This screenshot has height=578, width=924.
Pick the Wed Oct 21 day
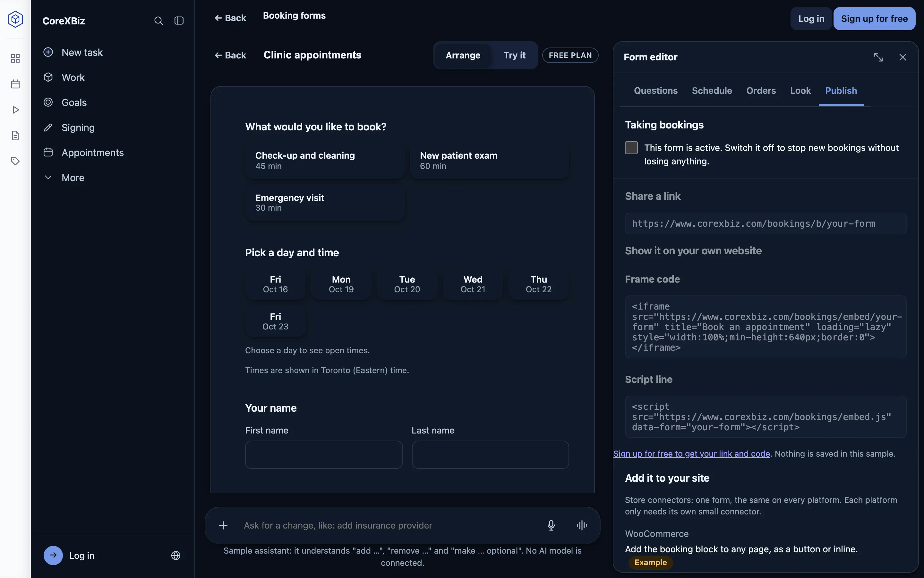tap(473, 284)
